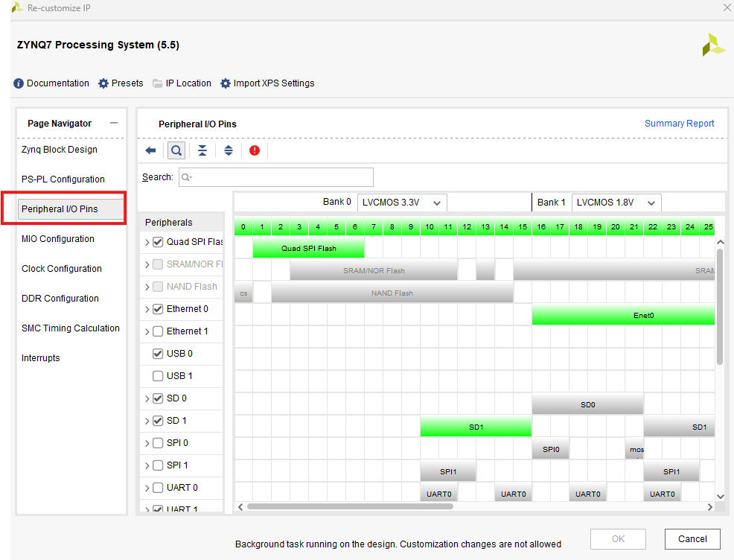
Task: Click MIO pin 0 header cell
Action: 243,226
